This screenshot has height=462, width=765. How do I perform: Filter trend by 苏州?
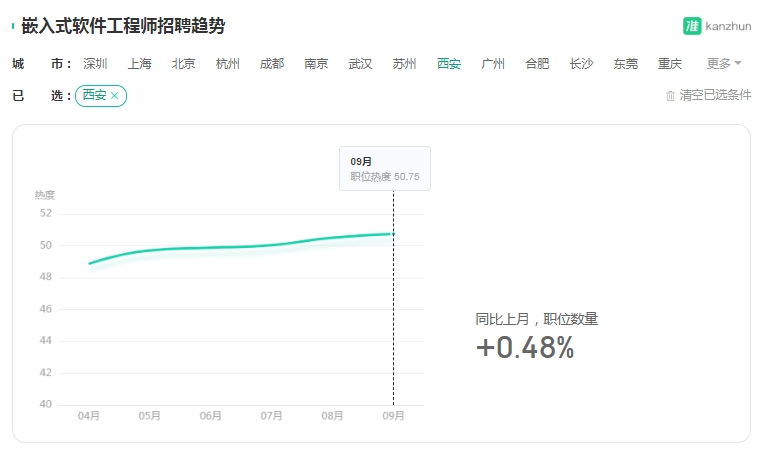point(404,64)
